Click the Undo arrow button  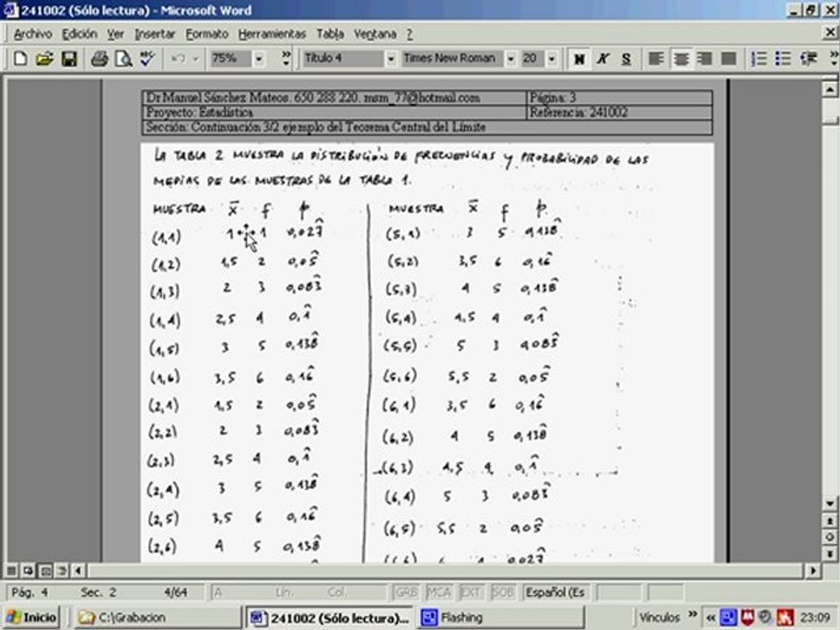click(x=178, y=59)
